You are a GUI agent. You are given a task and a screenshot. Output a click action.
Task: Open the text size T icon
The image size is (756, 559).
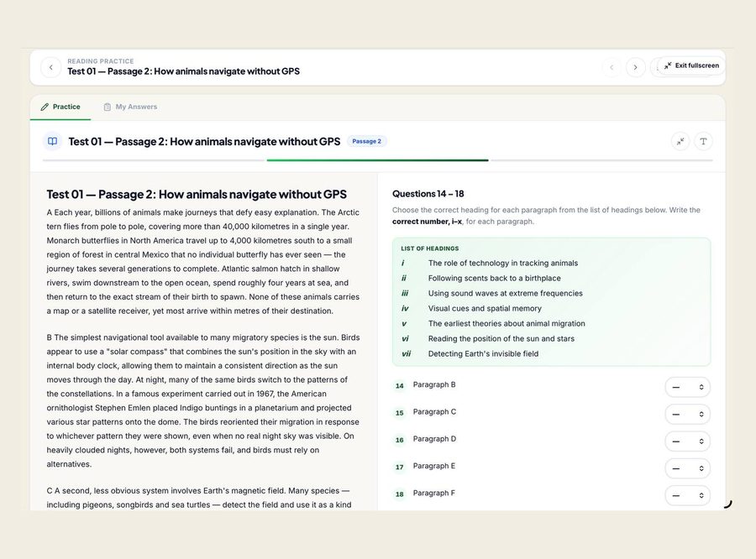[703, 141]
